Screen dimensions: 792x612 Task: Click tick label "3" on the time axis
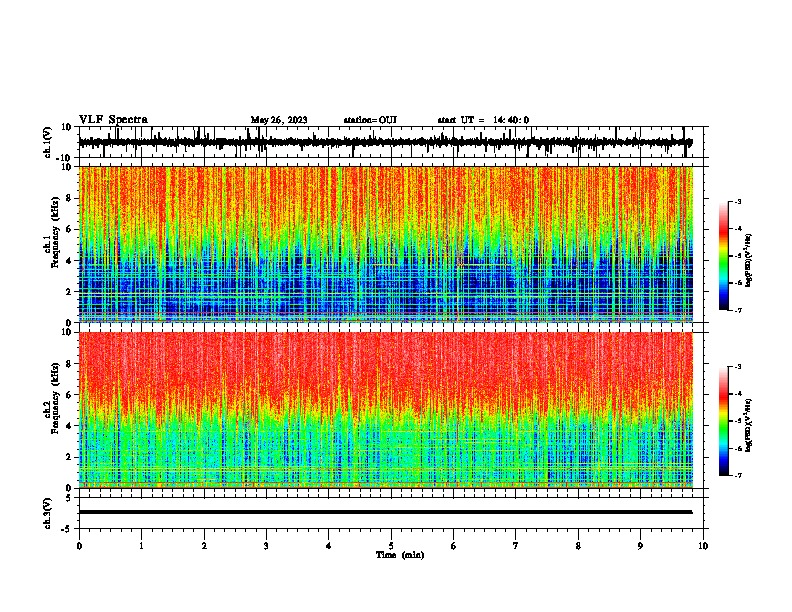[x=266, y=546]
